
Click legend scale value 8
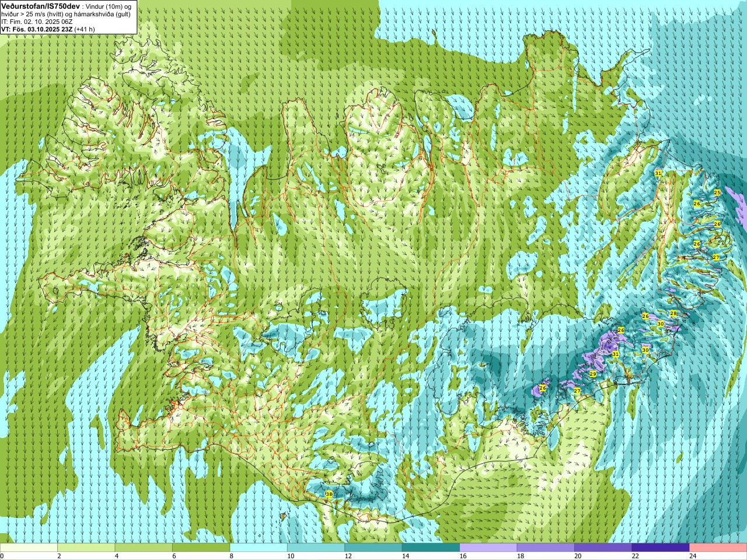(x=232, y=556)
